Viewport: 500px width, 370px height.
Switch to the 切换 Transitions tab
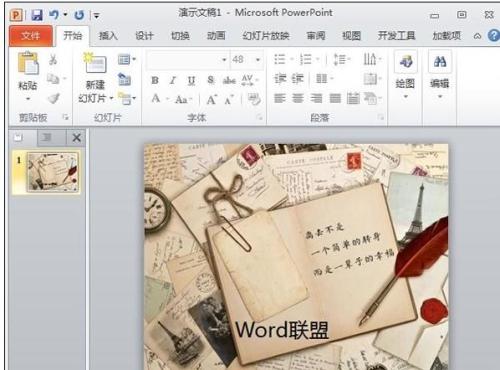(180, 36)
